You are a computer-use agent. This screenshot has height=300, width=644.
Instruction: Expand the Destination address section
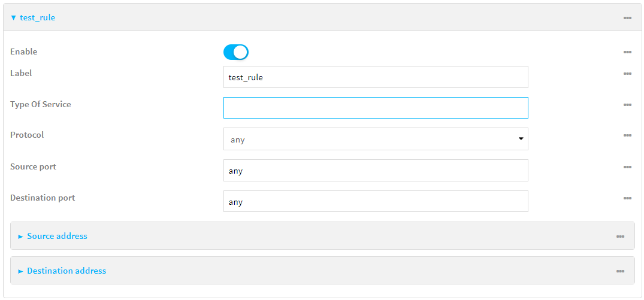coord(66,271)
